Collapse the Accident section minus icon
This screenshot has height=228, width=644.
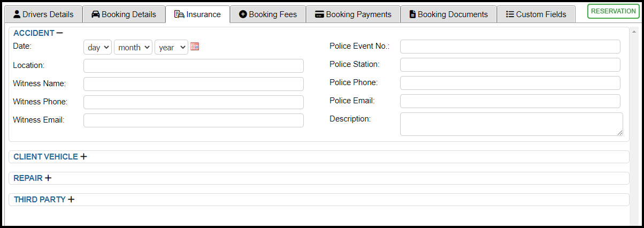pos(59,33)
